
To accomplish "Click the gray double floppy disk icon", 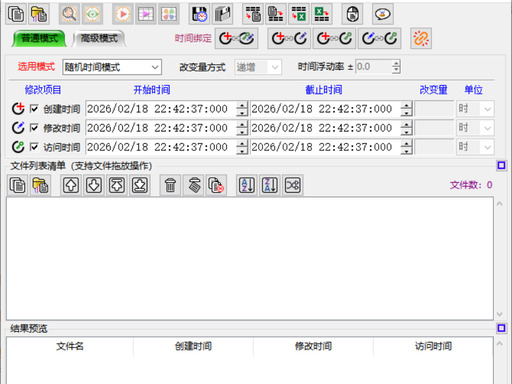I will [x=222, y=14].
